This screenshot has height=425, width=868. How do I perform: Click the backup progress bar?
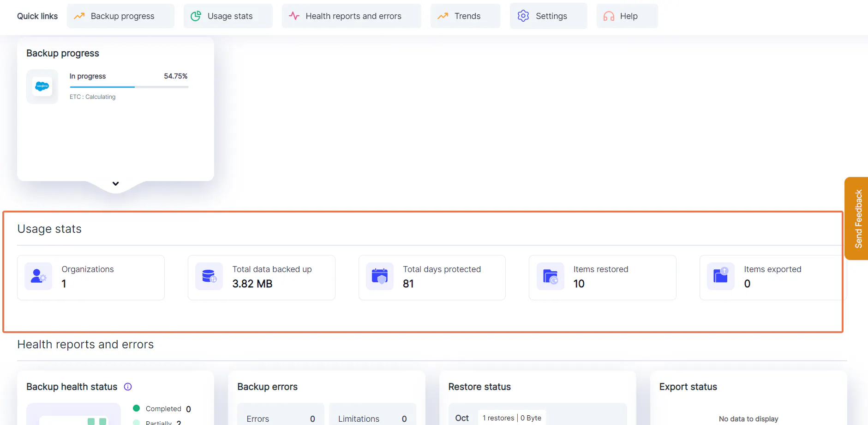tap(129, 87)
